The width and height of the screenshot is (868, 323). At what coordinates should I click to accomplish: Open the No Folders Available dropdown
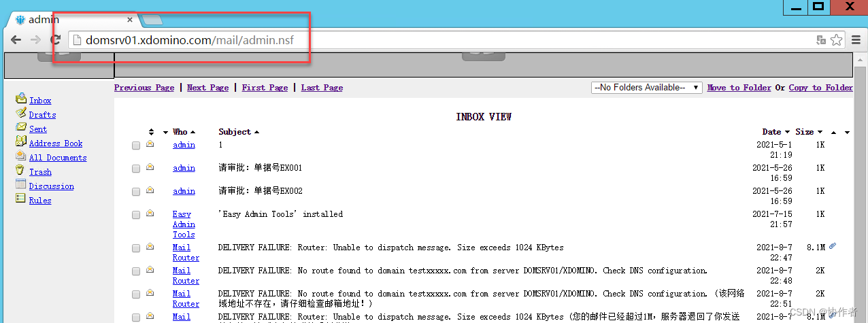(x=647, y=88)
